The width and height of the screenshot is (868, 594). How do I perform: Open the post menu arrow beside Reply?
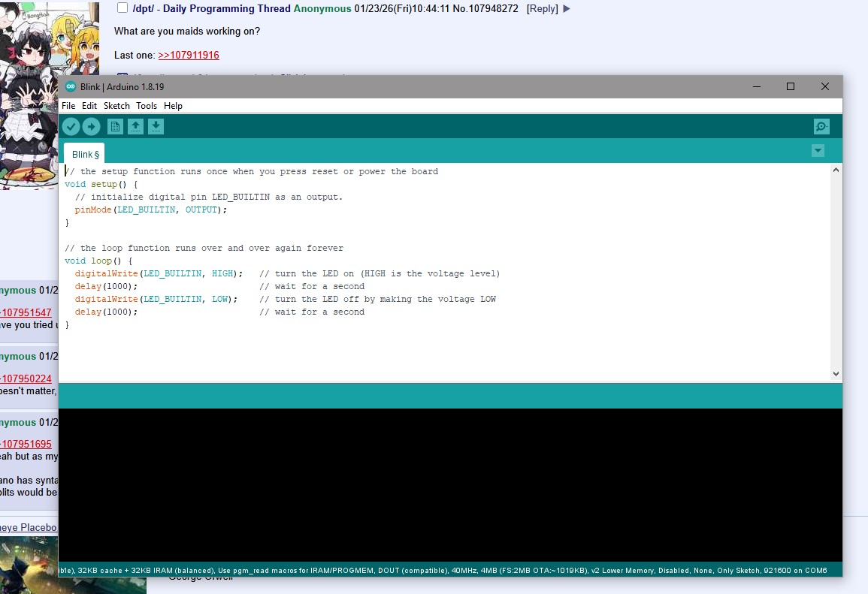(567, 9)
